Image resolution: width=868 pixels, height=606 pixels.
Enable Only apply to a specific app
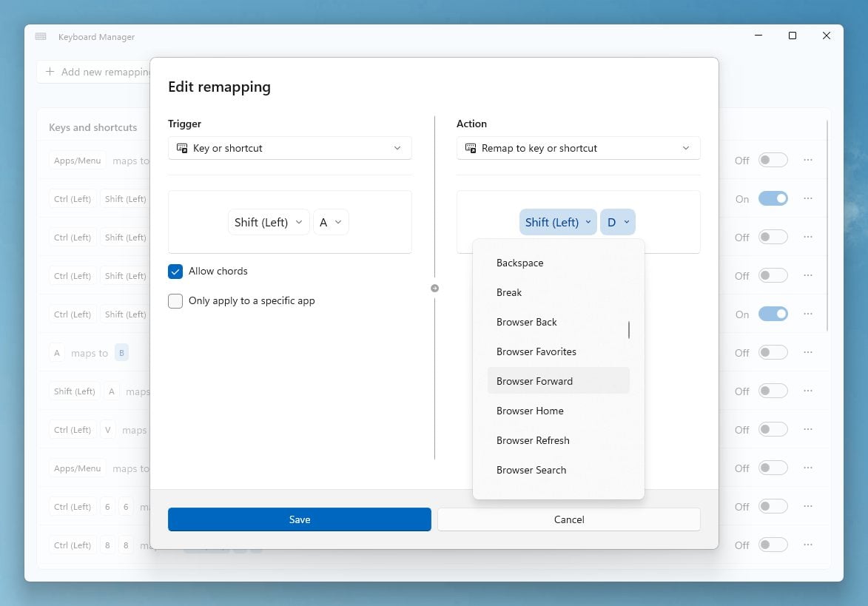pos(175,300)
